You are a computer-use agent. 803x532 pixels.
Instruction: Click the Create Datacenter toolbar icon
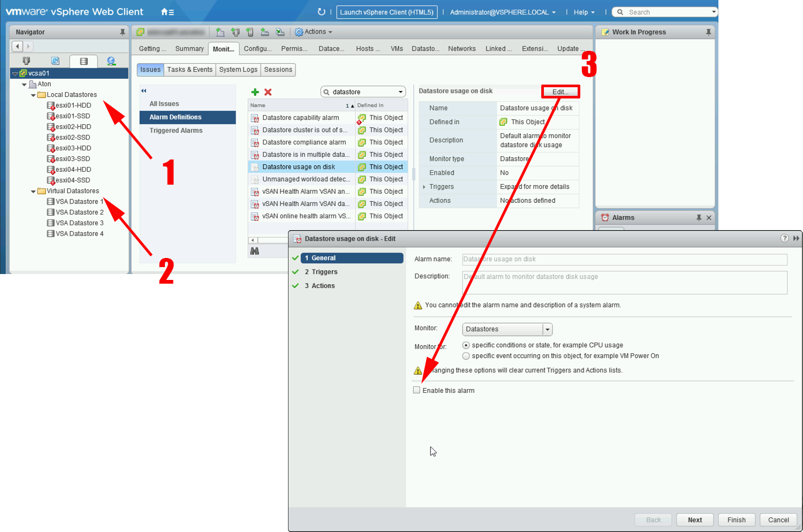tap(220, 32)
